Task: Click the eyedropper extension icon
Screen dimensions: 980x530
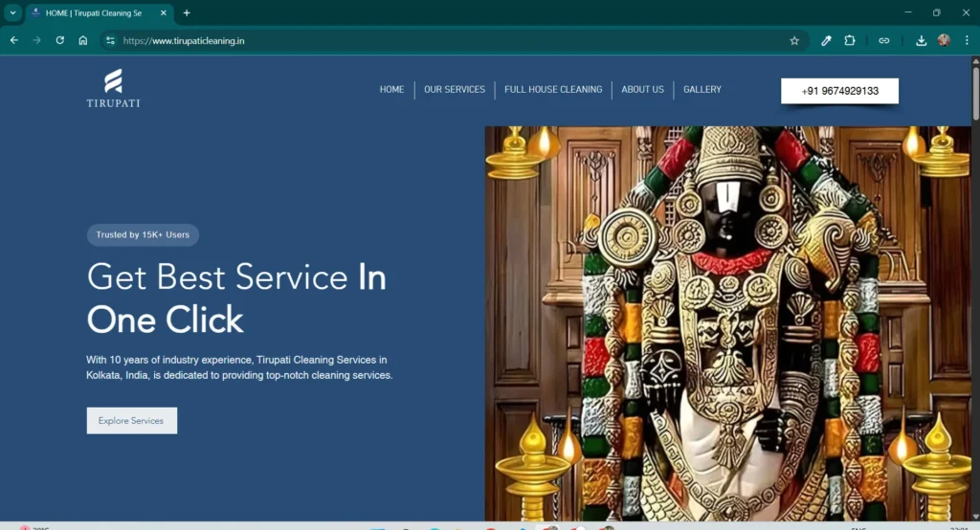Action: (x=826, y=40)
